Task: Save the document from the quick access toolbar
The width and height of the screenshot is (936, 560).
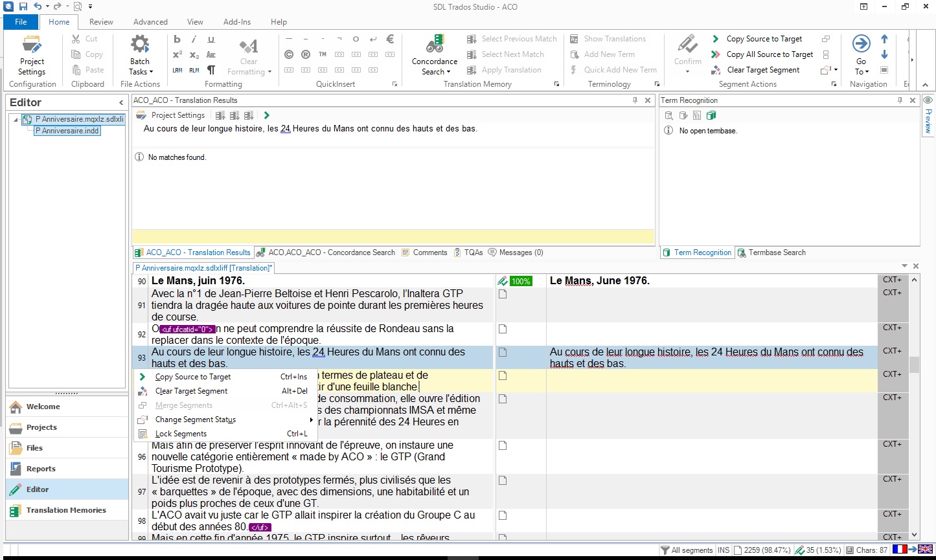Action: coord(23,6)
